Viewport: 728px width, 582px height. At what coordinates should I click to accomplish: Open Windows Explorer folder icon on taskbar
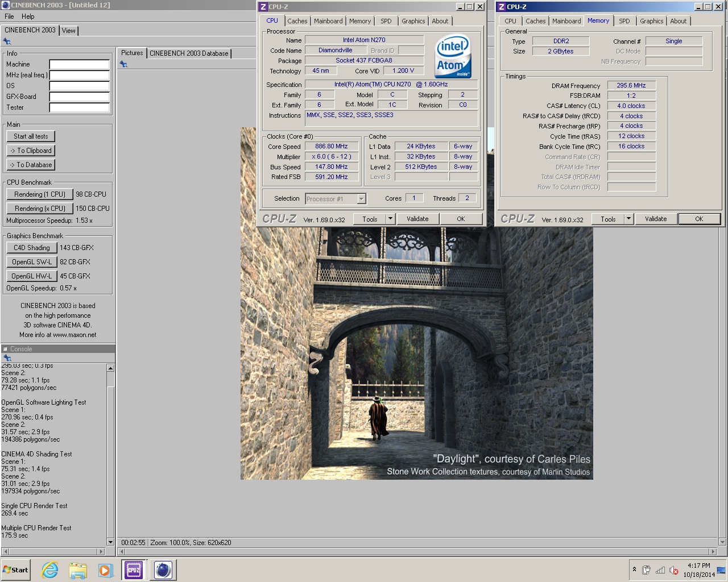click(78, 570)
